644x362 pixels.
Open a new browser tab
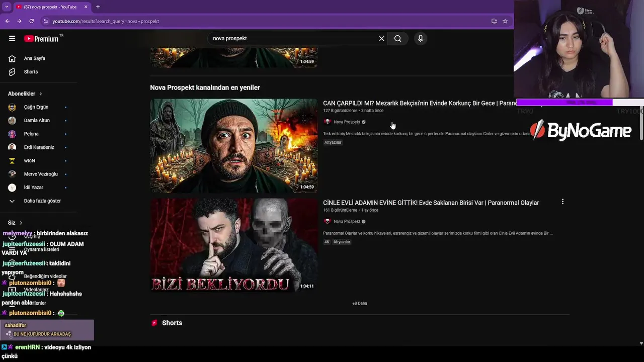click(x=98, y=7)
